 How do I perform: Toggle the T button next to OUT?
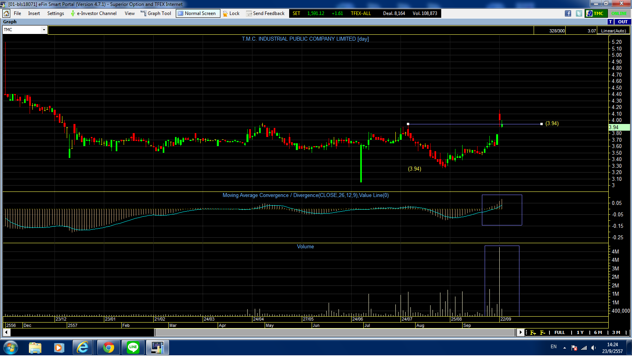[611, 22]
